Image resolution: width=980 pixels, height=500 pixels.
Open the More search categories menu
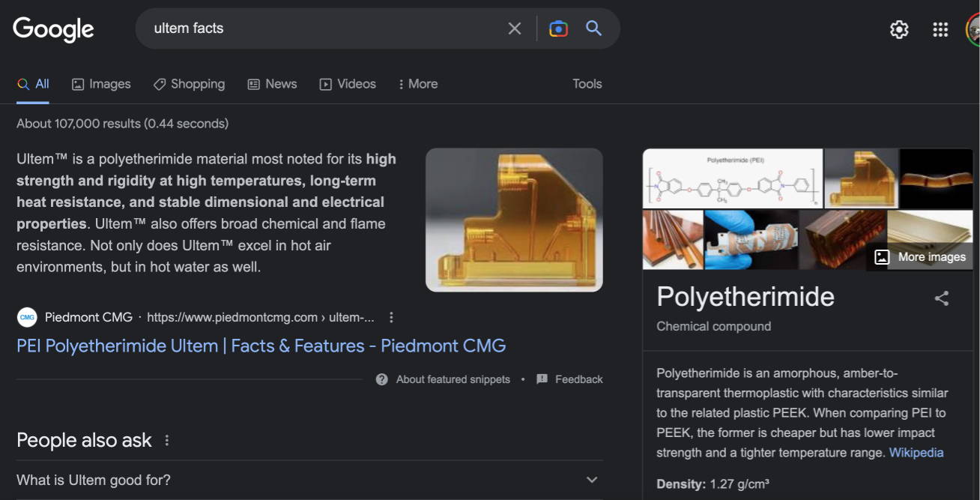pyautogui.click(x=418, y=84)
